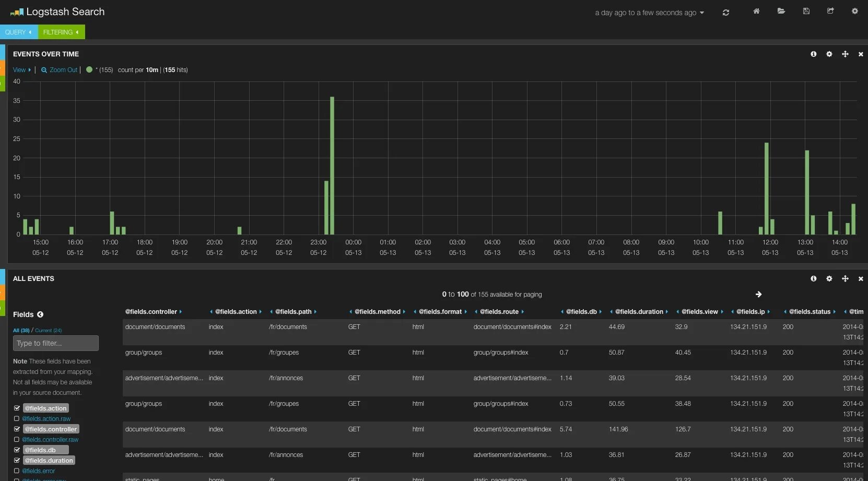Open Events Over Time panel settings gear
The height and width of the screenshot is (481, 868).
(x=829, y=54)
